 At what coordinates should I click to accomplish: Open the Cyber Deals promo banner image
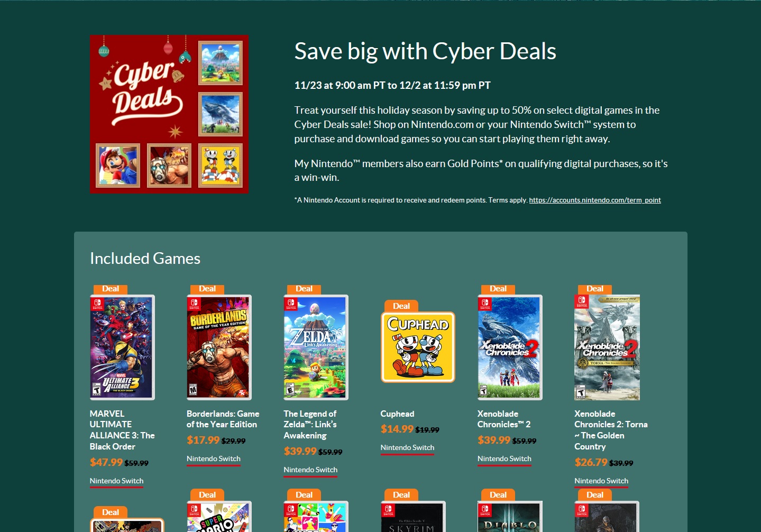click(169, 114)
